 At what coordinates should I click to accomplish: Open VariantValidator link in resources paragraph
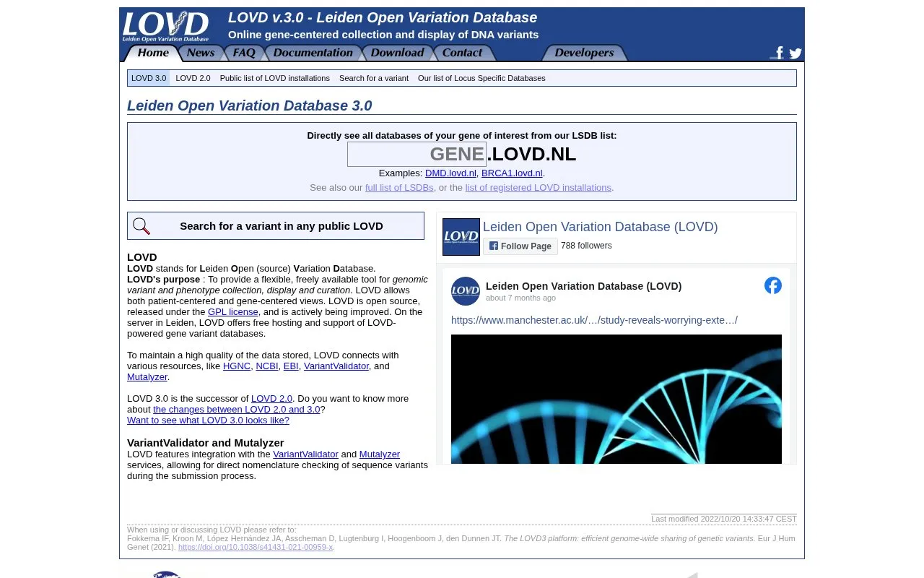336,366
